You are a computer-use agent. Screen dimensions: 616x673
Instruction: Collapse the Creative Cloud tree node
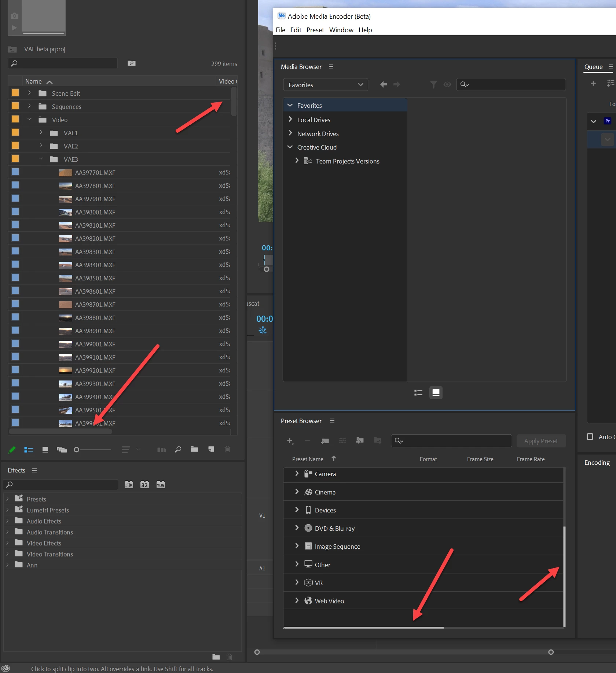290,147
